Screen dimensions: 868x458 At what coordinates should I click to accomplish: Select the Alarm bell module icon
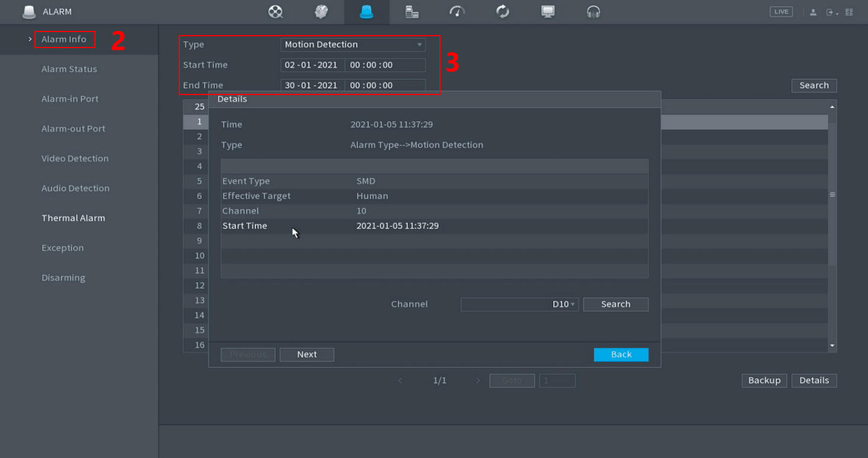coord(367,11)
